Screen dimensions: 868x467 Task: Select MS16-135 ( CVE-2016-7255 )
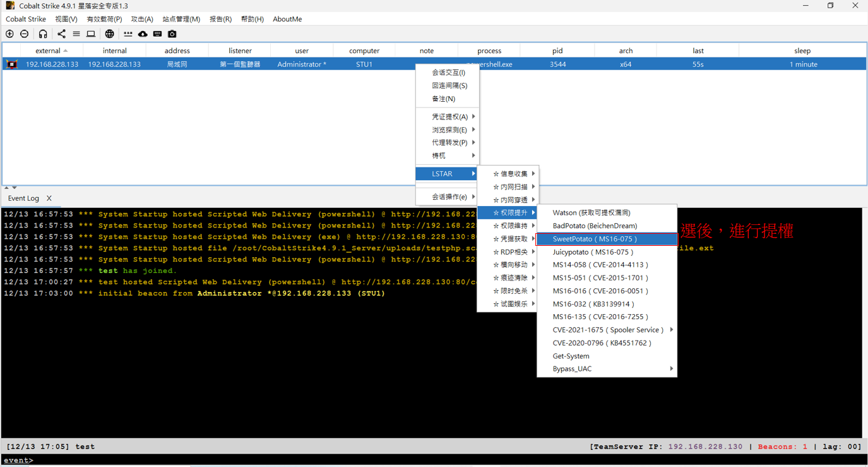[x=607, y=317]
